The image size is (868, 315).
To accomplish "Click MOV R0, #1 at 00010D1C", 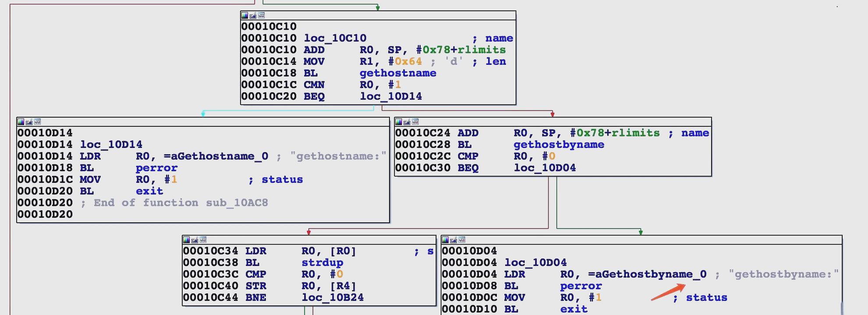I will click(97, 180).
